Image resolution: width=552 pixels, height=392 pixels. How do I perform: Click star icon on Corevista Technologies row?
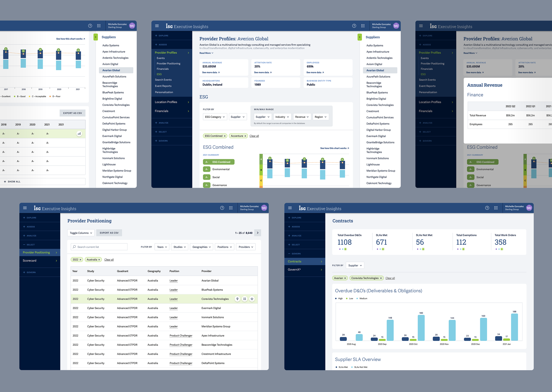pyautogui.click(x=252, y=299)
